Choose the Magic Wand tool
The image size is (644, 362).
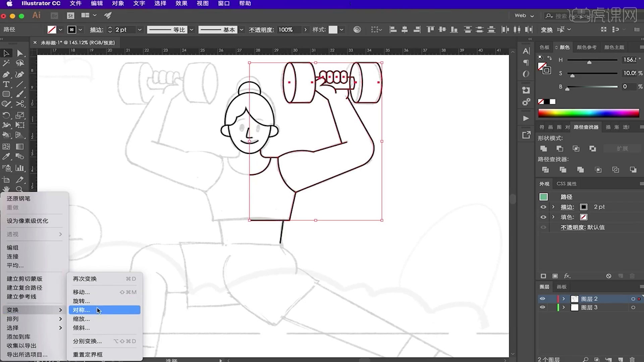point(6,63)
